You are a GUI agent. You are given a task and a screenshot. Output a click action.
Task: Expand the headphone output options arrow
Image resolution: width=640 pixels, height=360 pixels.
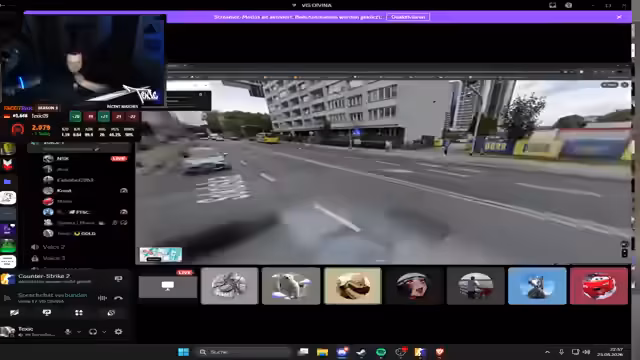pyautogui.click(x=104, y=332)
